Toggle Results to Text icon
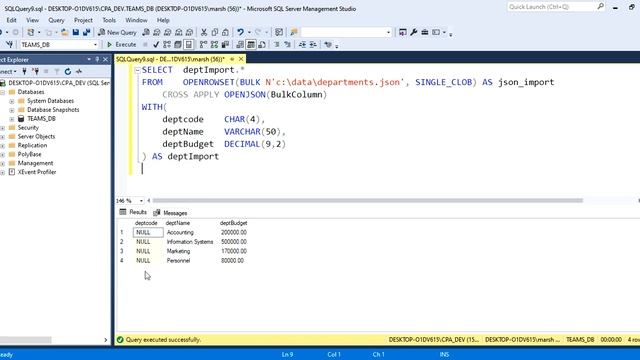This screenshot has height=360, width=640. 240,44
